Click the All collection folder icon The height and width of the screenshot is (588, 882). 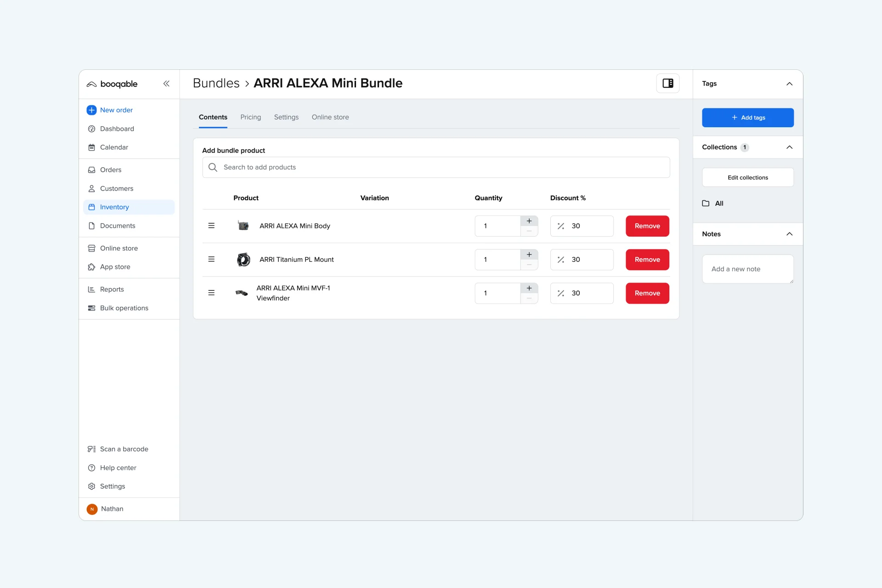706,204
